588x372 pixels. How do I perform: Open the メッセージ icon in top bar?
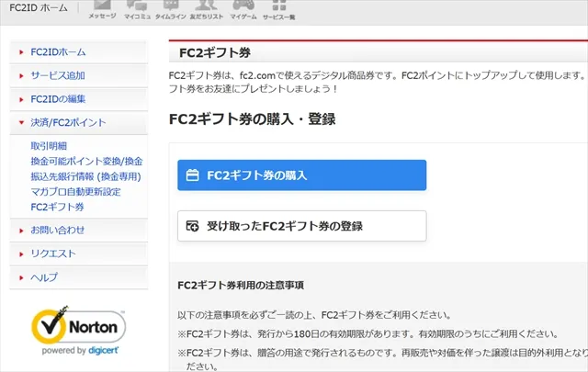(102, 9)
